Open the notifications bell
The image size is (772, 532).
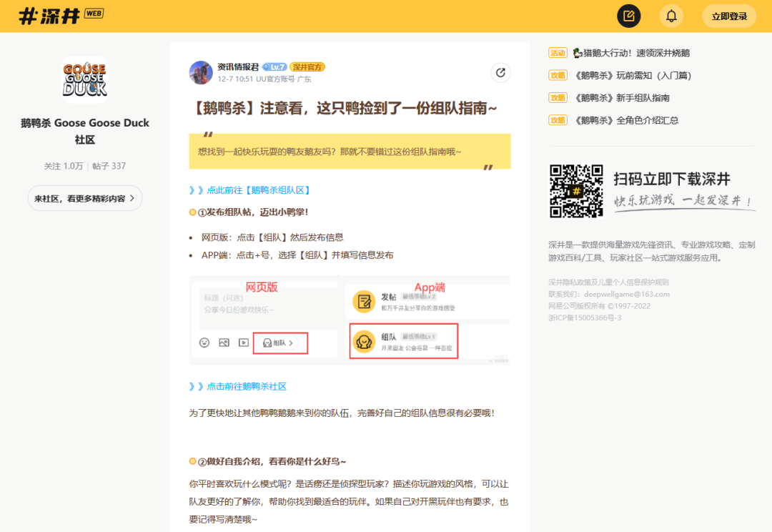(x=671, y=16)
